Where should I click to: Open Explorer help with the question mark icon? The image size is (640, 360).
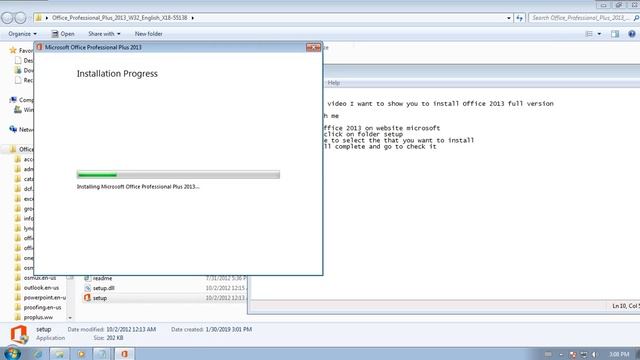(632, 34)
